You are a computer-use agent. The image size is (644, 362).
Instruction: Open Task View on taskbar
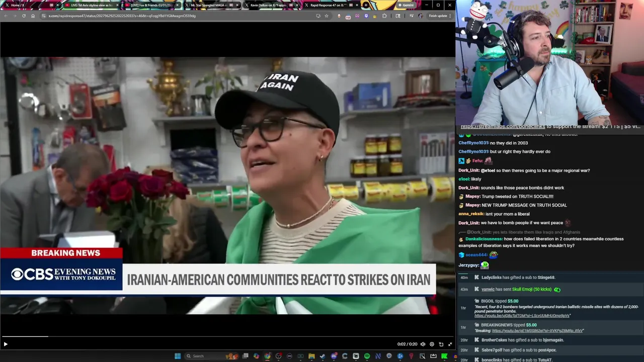pyautogui.click(x=245, y=356)
